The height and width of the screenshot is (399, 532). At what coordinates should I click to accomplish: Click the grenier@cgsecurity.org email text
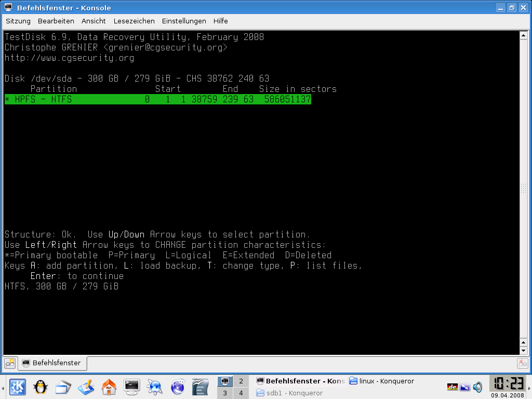pos(165,47)
